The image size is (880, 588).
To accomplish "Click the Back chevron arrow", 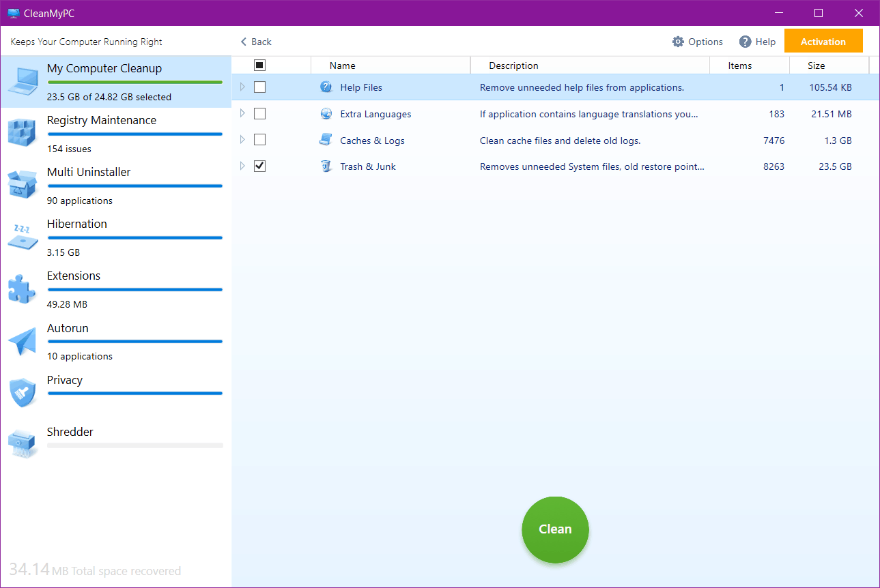I will pos(244,42).
